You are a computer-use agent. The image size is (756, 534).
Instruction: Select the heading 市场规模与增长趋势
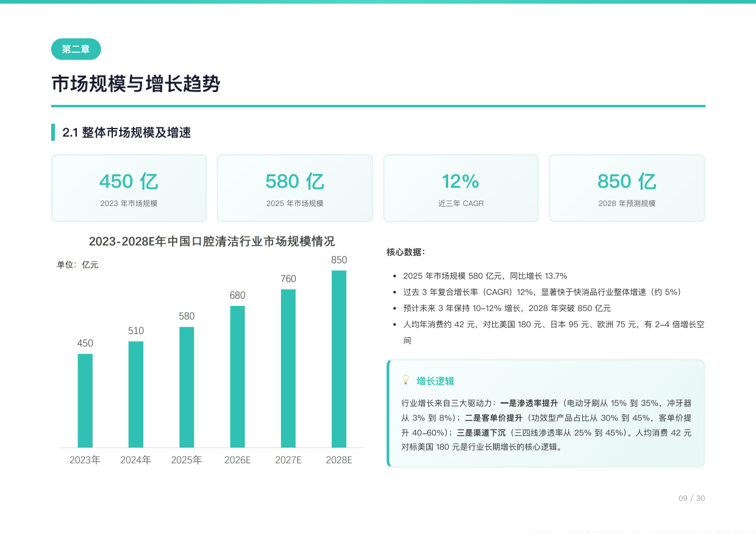point(135,84)
